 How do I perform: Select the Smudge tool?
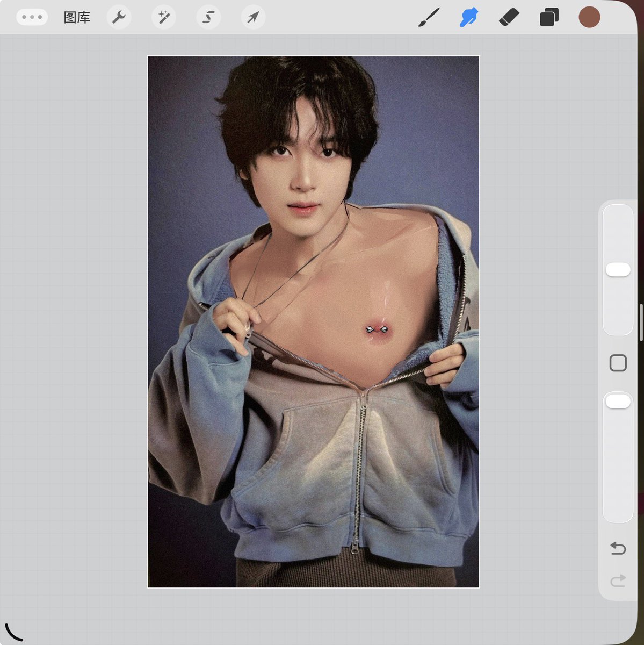[x=469, y=17]
